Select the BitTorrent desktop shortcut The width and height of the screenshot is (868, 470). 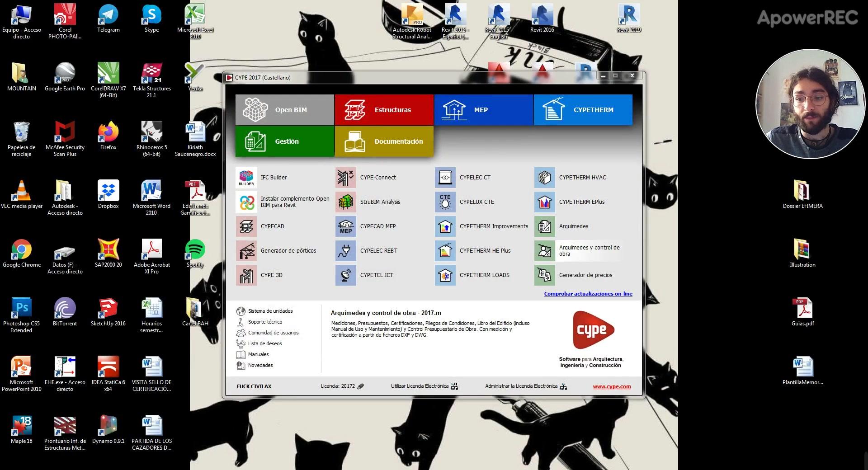tap(65, 313)
